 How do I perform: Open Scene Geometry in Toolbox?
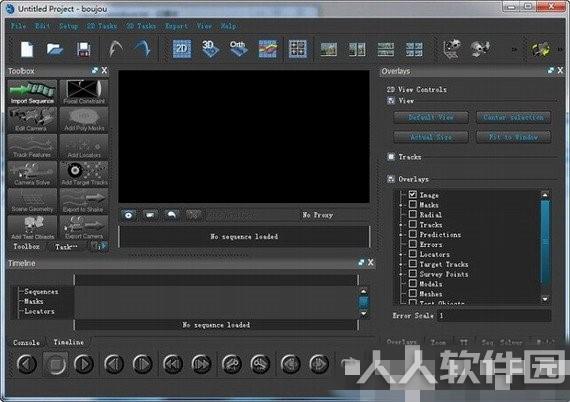[32, 201]
